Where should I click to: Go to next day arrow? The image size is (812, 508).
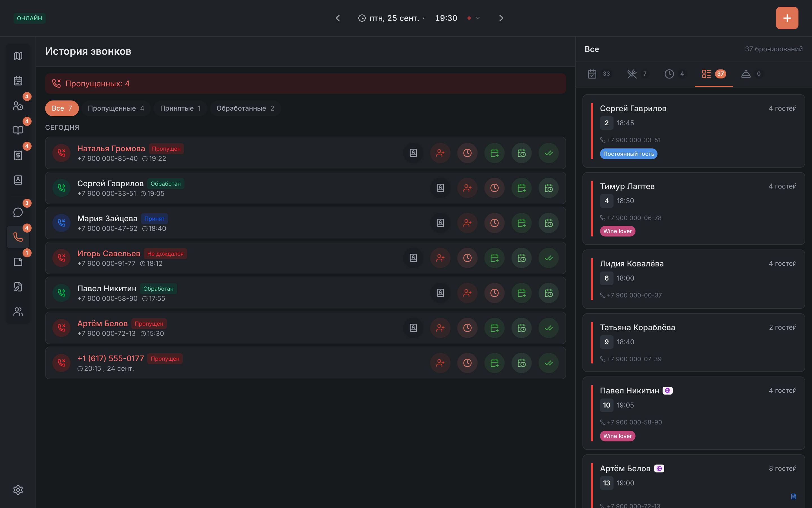click(501, 18)
